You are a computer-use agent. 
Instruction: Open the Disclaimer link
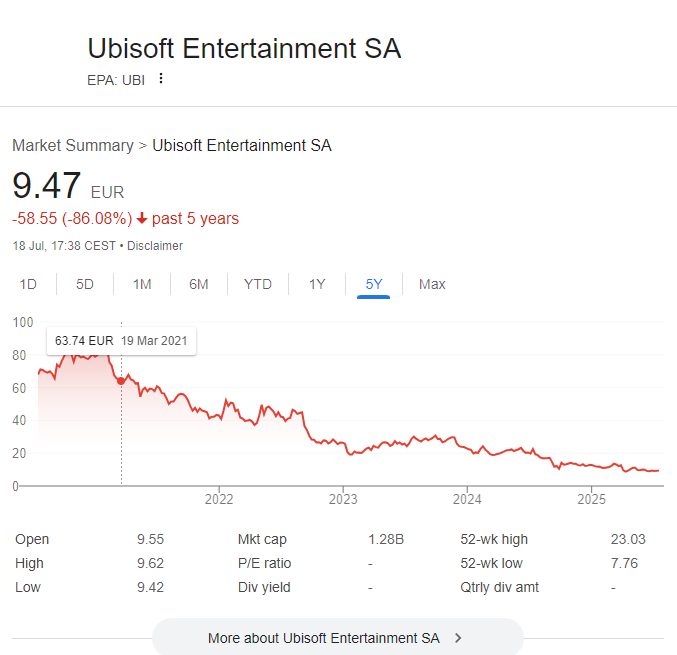(x=155, y=246)
